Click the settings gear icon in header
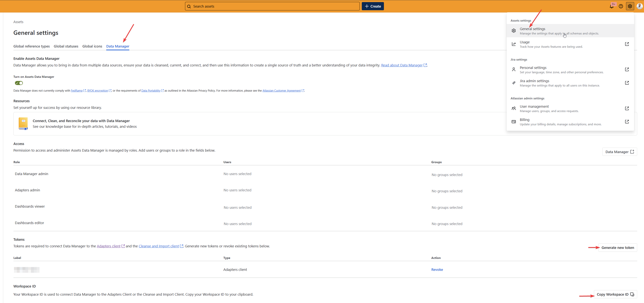This screenshot has width=644, height=303. 630,6
